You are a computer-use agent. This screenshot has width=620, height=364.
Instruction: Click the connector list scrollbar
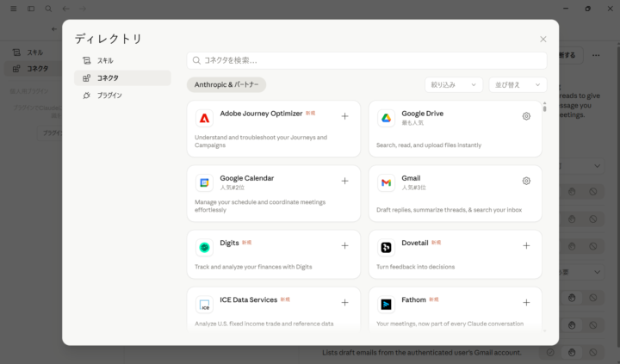pos(544,107)
